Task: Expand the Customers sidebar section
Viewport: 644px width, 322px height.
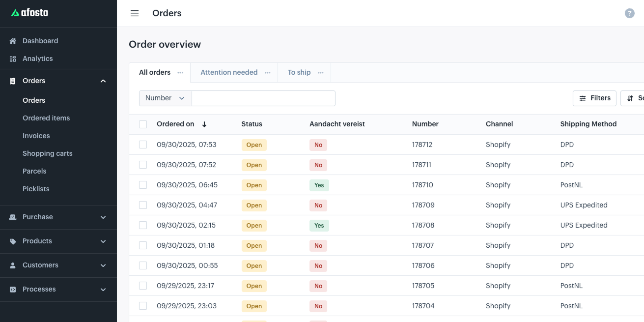Action: [103, 265]
